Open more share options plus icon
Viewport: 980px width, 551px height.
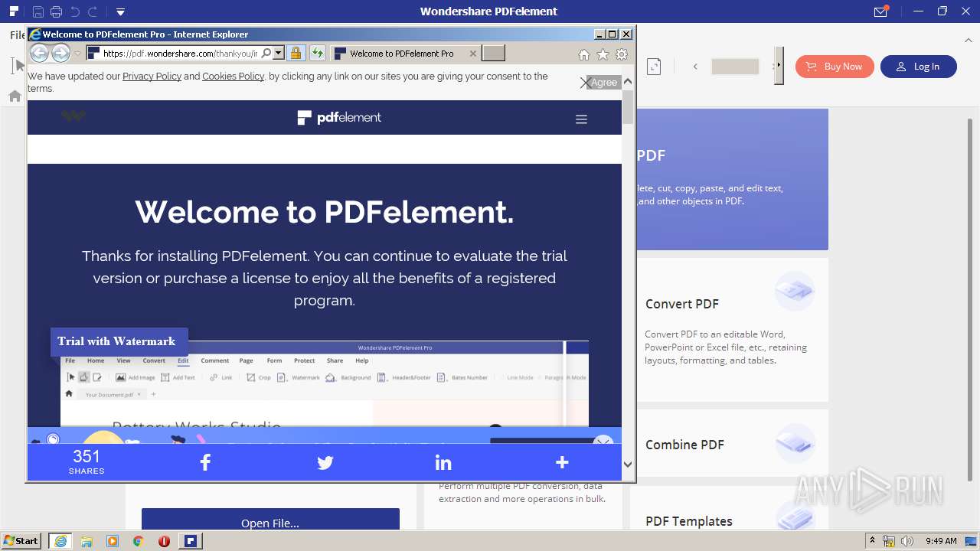tap(562, 462)
